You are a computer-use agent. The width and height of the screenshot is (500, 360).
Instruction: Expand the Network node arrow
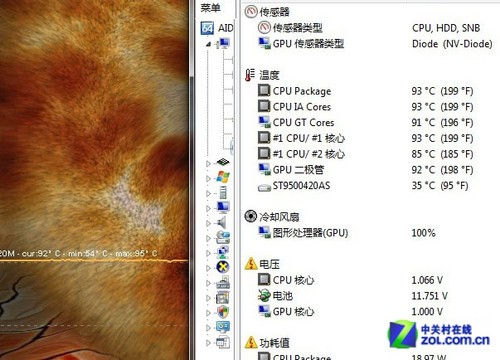click(208, 253)
